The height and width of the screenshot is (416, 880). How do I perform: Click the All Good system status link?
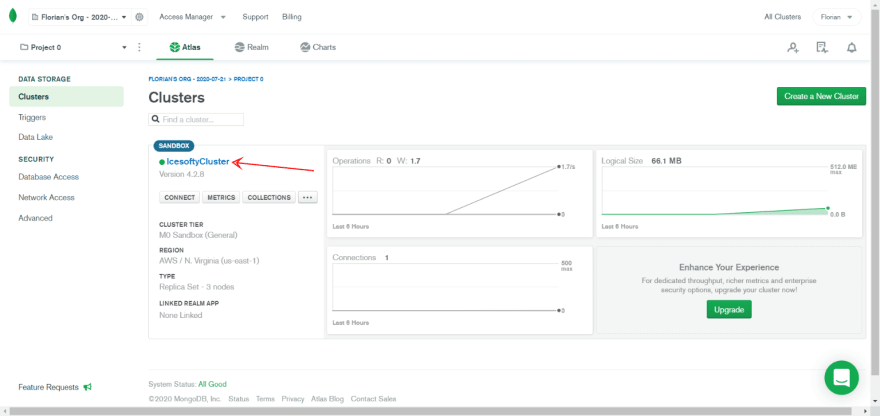pos(212,385)
